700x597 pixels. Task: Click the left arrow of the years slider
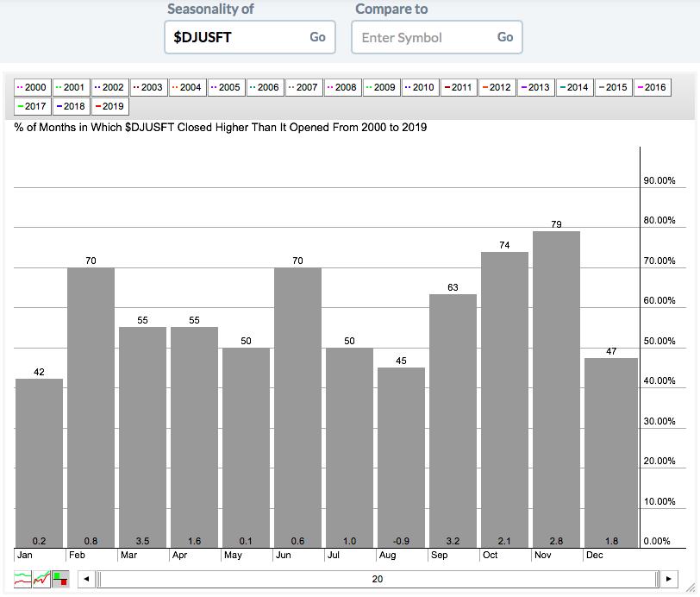click(x=85, y=579)
